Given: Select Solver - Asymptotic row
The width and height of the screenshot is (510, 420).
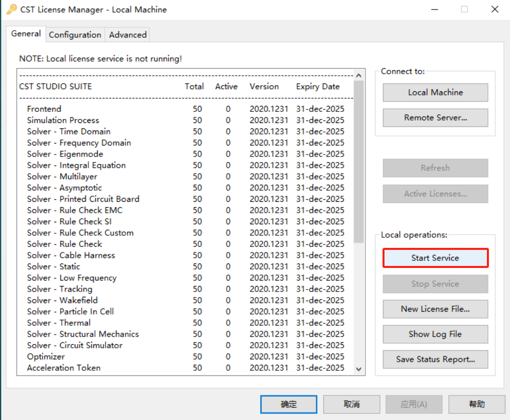Looking at the screenshot, I should 186,188.
